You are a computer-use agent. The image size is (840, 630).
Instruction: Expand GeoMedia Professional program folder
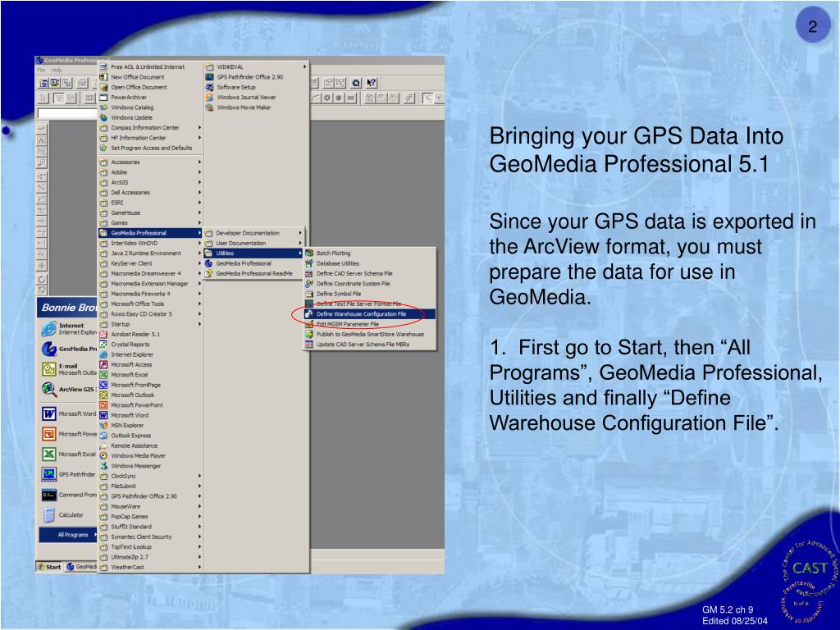tap(151, 233)
